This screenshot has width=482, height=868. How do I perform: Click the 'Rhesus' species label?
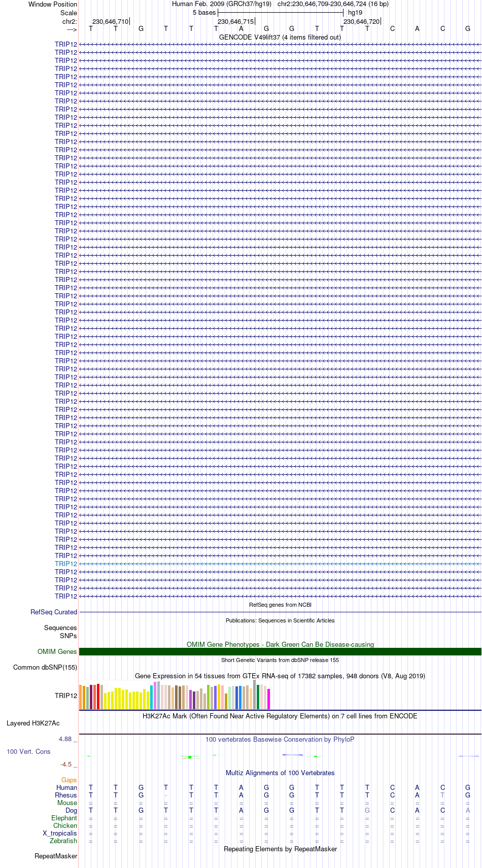66,795
